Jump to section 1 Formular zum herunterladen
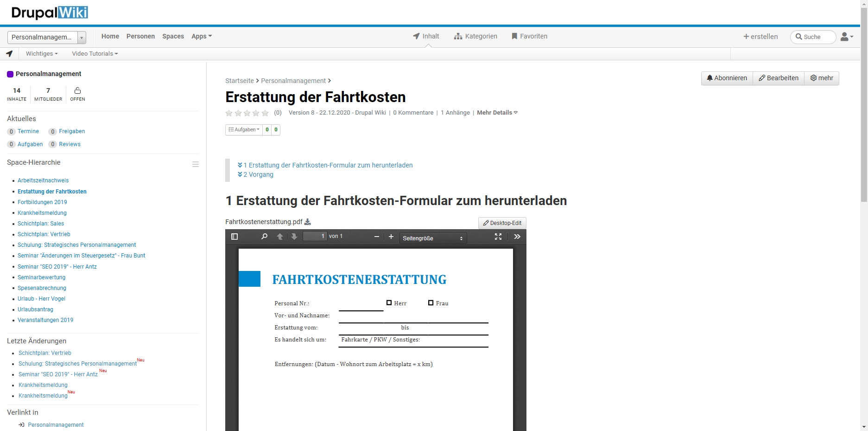 (325, 165)
